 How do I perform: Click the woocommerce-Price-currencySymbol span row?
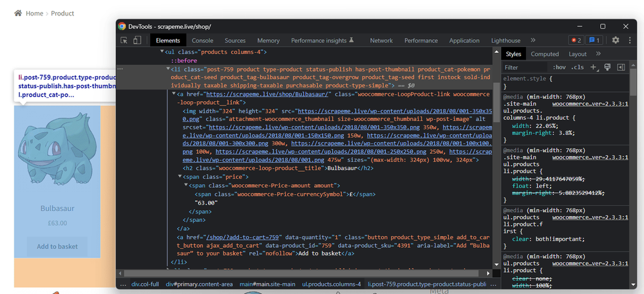[285, 194]
